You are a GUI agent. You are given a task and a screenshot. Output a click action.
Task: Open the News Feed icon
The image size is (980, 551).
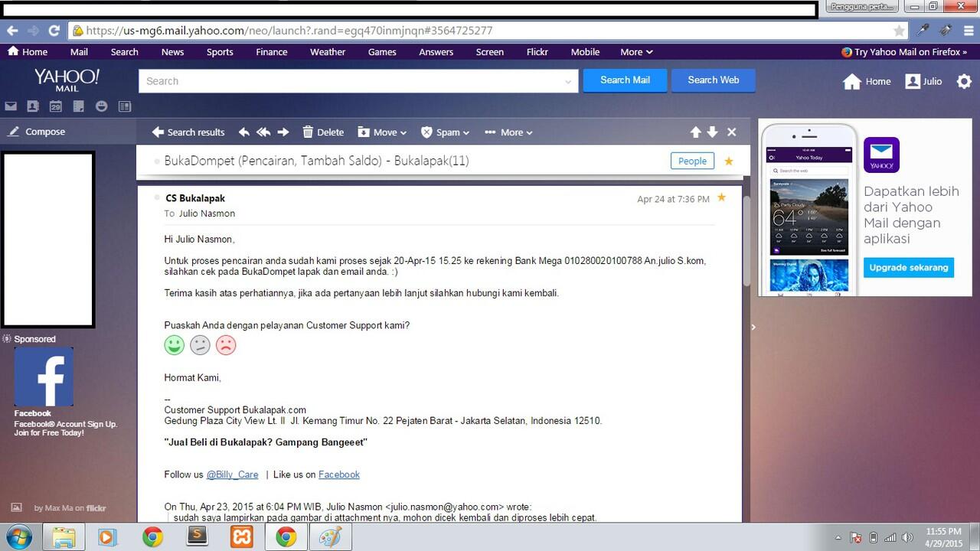tap(125, 106)
